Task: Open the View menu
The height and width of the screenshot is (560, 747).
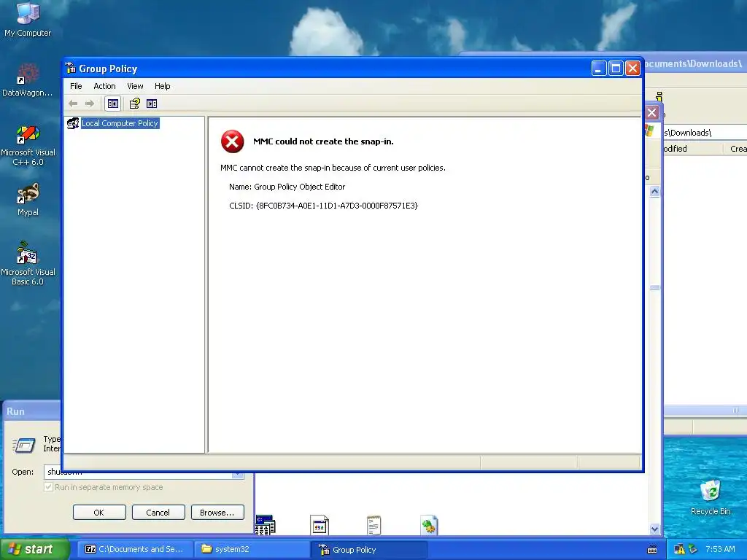Action: (135, 86)
